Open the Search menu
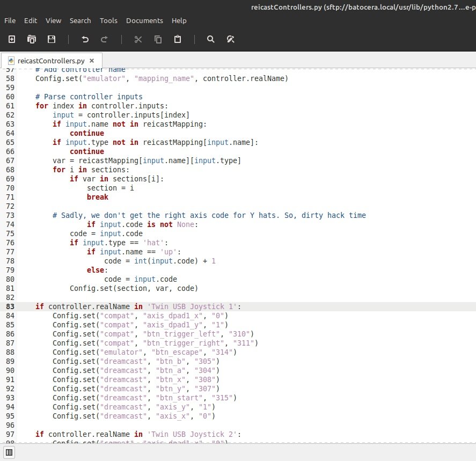The width and height of the screenshot is (476, 461). pyautogui.click(x=80, y=20)
